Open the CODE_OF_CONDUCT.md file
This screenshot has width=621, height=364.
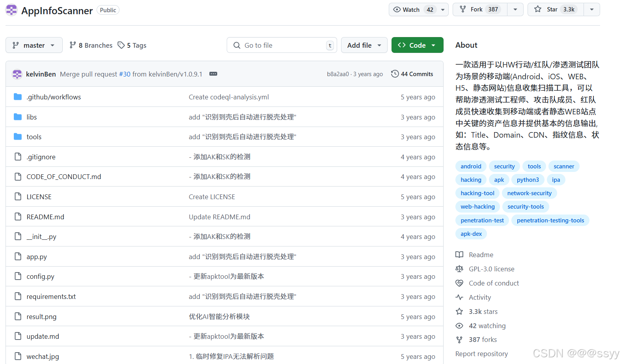(x=64, y=177)
